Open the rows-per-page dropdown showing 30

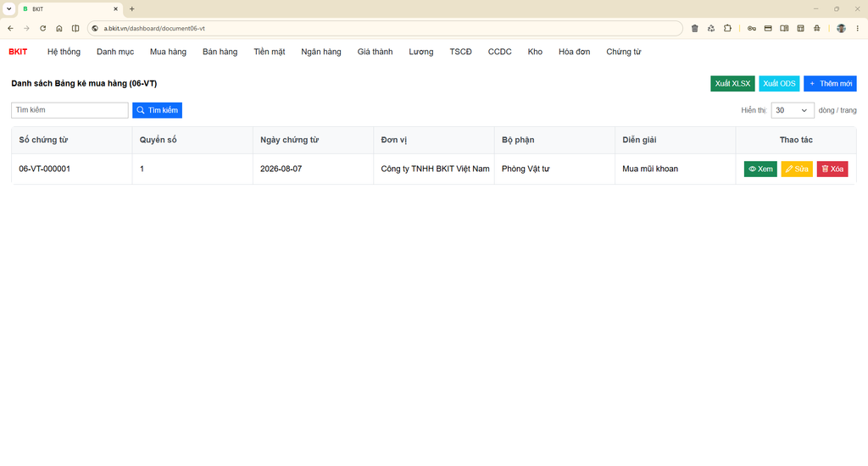coord(793,110)
